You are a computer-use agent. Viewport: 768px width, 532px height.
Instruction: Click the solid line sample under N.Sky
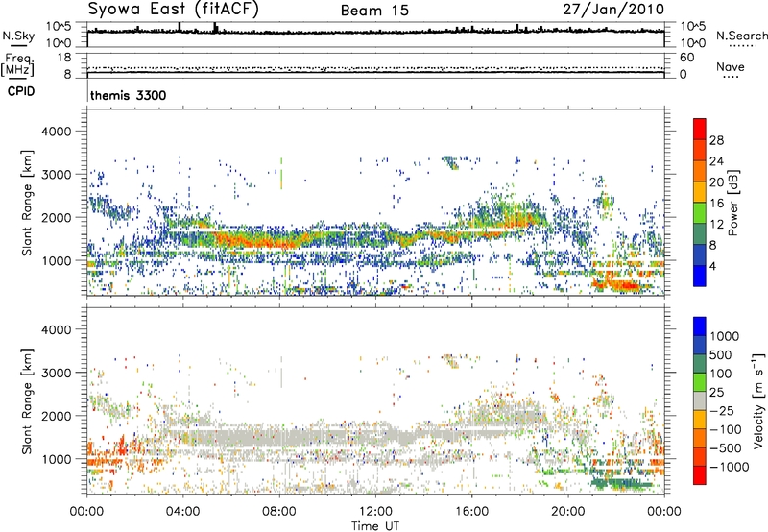(18, 46)
